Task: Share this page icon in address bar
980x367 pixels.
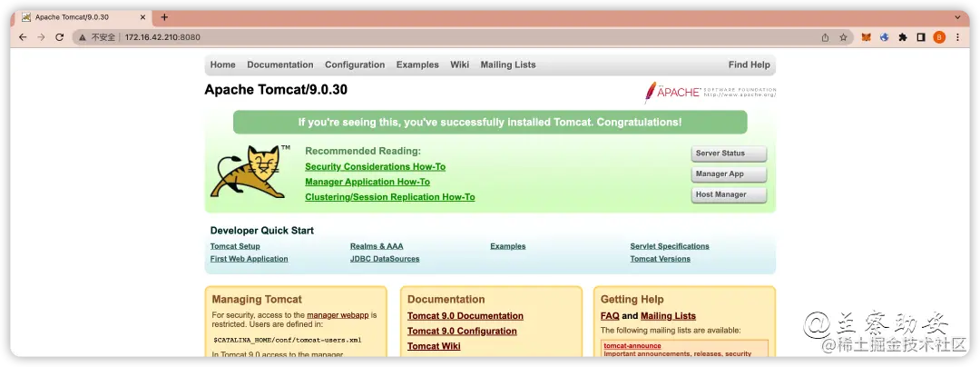Action: 825,37
